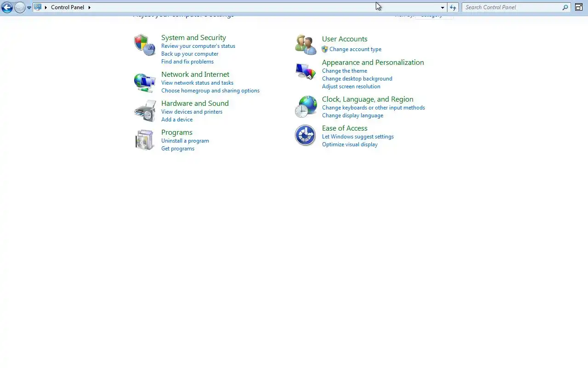Click Change keyboards or other input methods
The width and height of the screenshot is (588, 368).
(373, 108)
